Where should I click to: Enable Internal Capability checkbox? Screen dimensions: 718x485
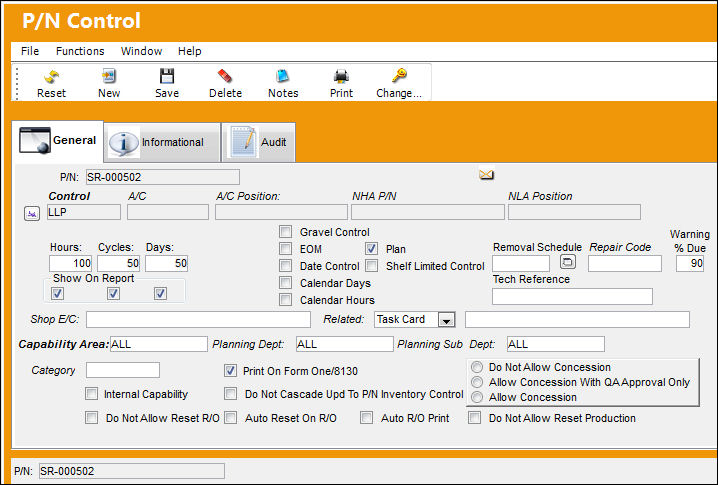[x=91, y=394]
